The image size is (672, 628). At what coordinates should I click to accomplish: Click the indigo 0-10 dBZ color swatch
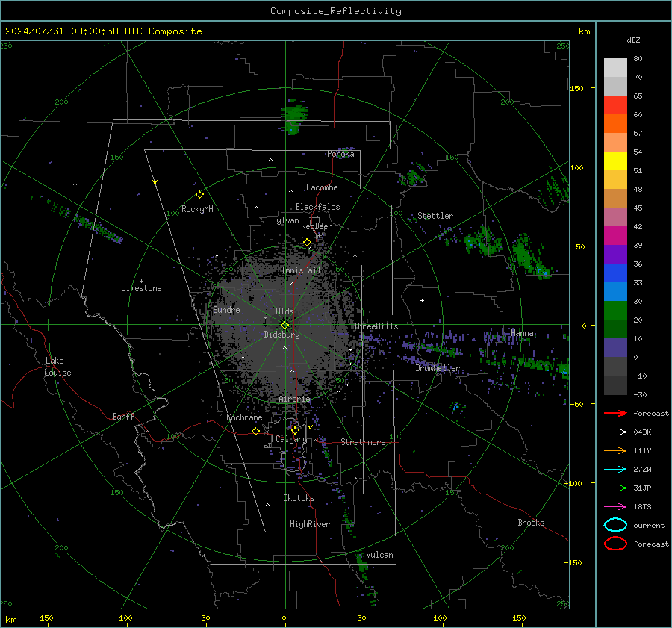pyautogui.click(x=615, y=348)
